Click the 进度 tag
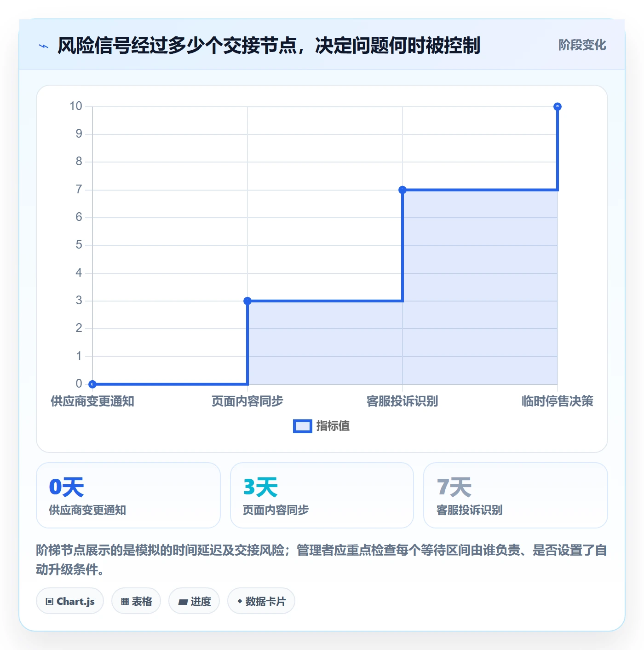The image size is (644, 650). 194,601
